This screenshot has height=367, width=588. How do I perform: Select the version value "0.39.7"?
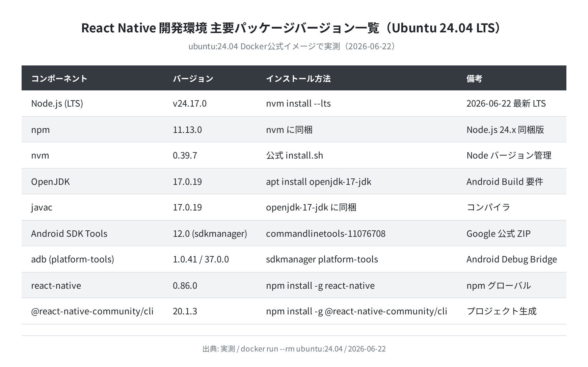tap(185, 156)
